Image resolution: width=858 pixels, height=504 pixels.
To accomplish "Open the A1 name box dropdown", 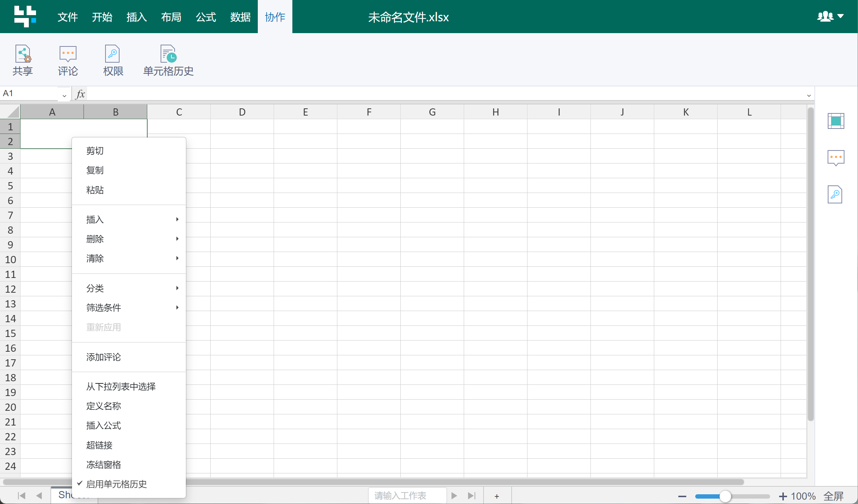I will (x=64, y=95).
